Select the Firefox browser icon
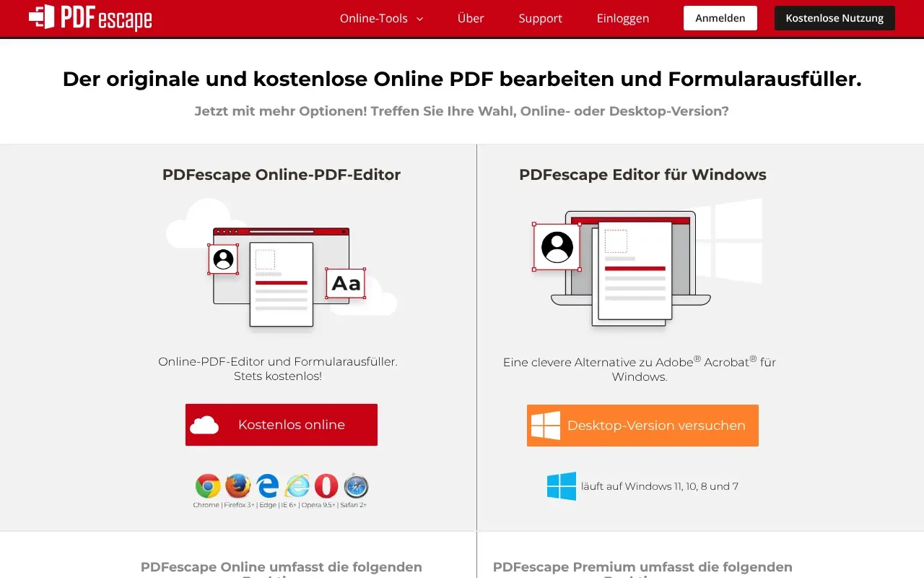 pyautogui.click(x=237, y=487)
